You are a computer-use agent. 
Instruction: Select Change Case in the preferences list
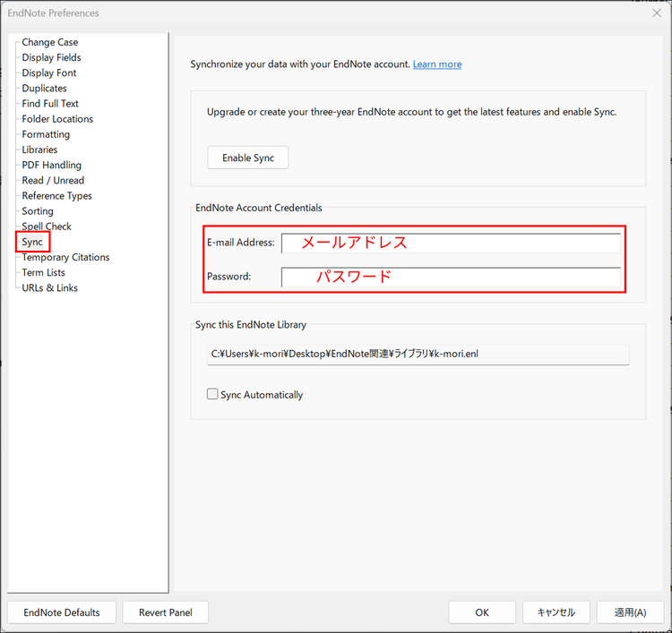[49, 42]
